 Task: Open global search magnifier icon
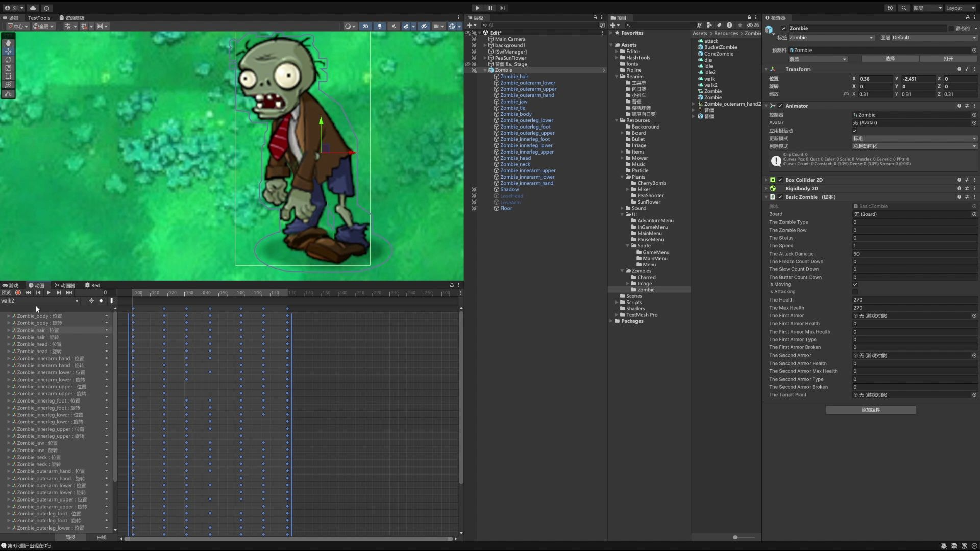coord(904,8)
